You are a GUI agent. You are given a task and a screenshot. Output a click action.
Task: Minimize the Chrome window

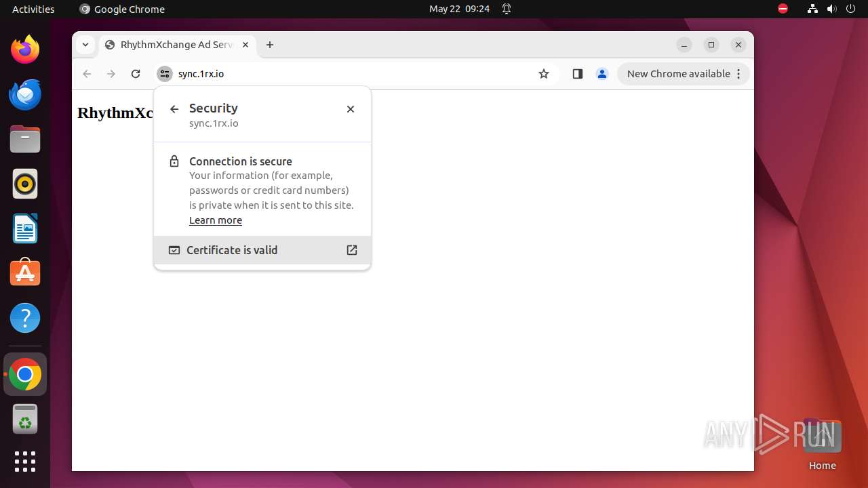(x=684, y=45)
